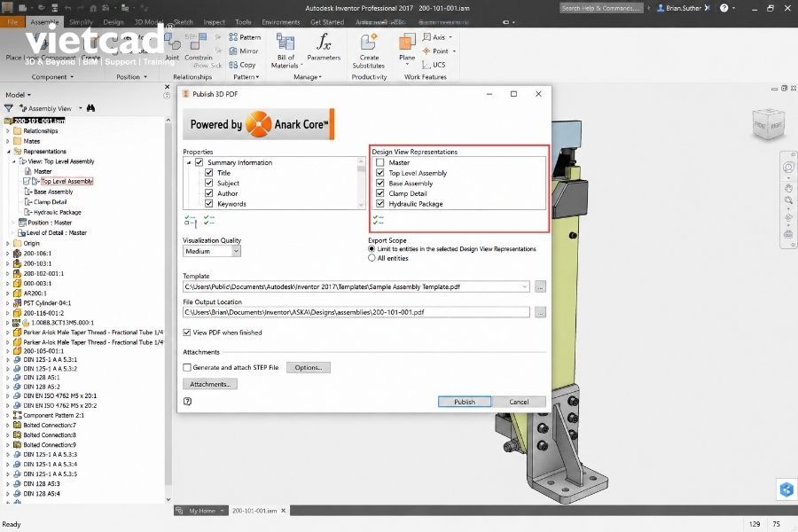
Task: Click the File Output Location field
Action: tap(356, 312)
